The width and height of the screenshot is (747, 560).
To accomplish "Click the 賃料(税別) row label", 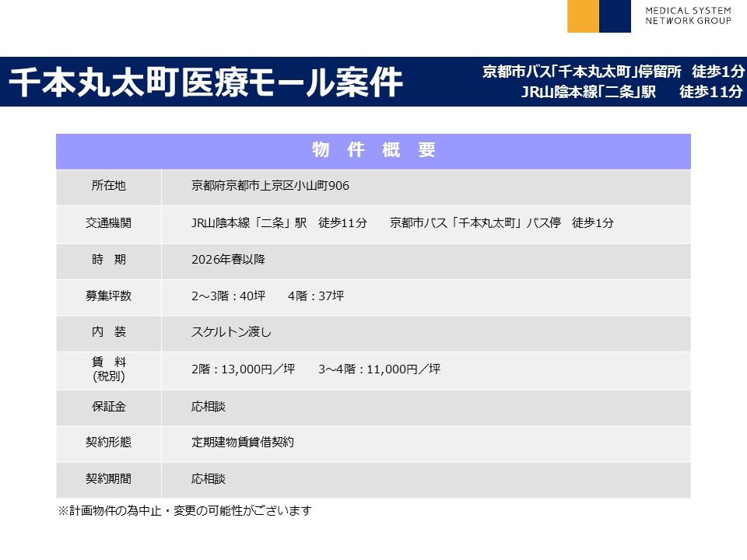I will coord(109,369).
